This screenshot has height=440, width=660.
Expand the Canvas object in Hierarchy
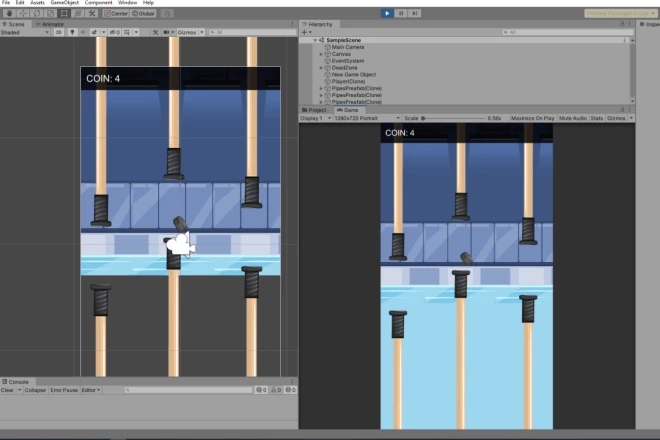[x=321, y=53]
